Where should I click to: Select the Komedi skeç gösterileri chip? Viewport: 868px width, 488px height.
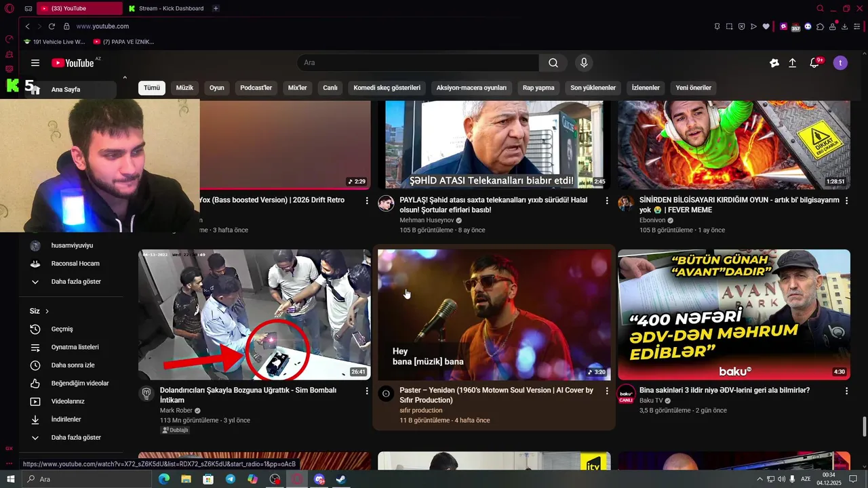387,88
